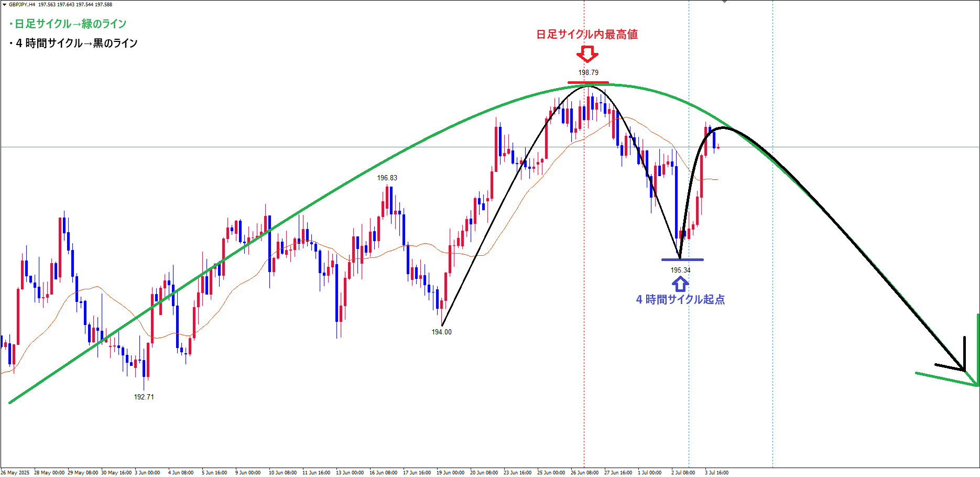Click the 192.71 low price label
The height and width of the screenshot is (477, 980).
tap(144, 397)
